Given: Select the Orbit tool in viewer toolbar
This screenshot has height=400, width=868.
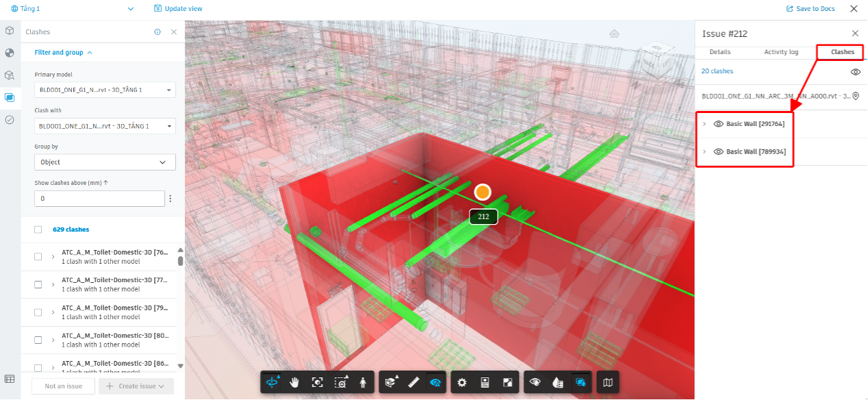Looking at the screenshot, I should click(x=272, y=383).
